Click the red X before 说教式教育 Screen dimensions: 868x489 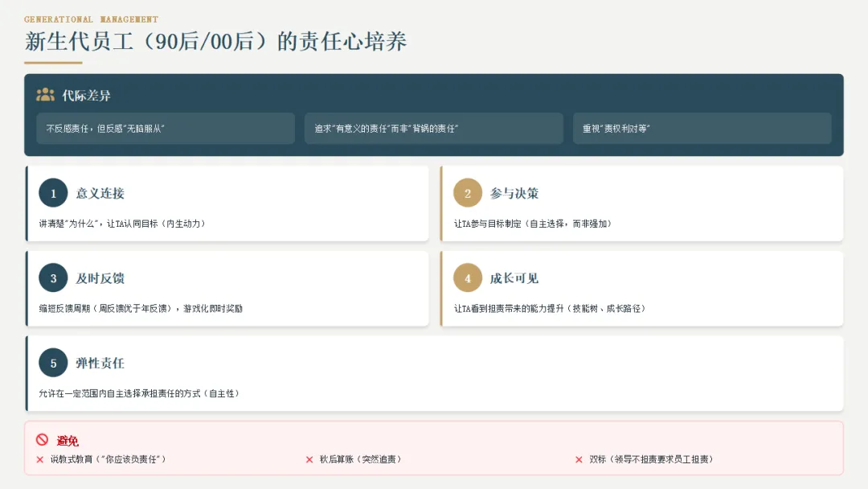point(40,460)
